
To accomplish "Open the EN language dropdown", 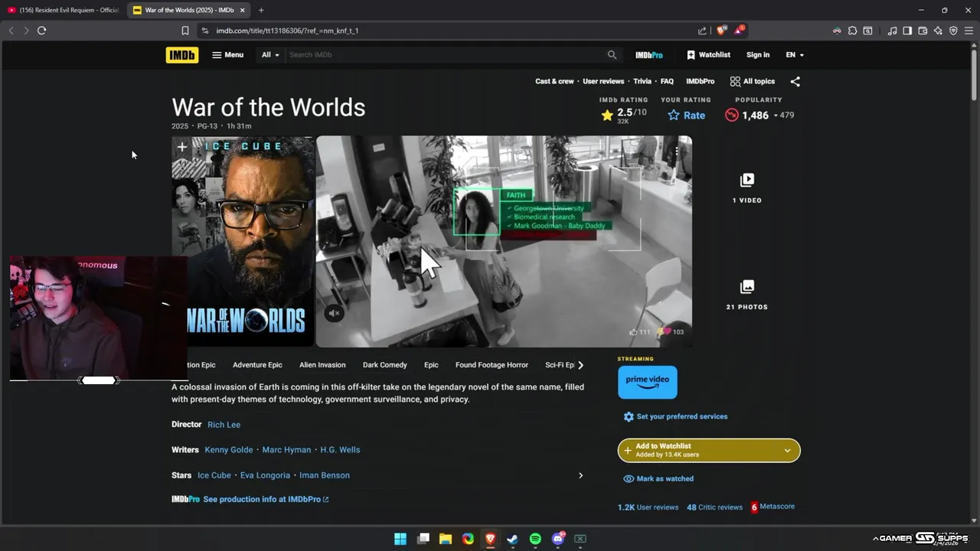I will point(795,55).
